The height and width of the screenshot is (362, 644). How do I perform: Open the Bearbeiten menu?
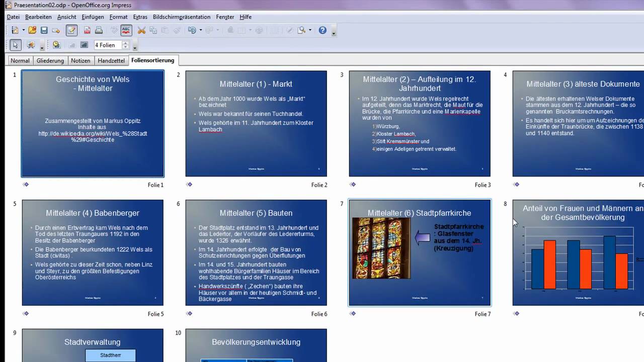38,17
